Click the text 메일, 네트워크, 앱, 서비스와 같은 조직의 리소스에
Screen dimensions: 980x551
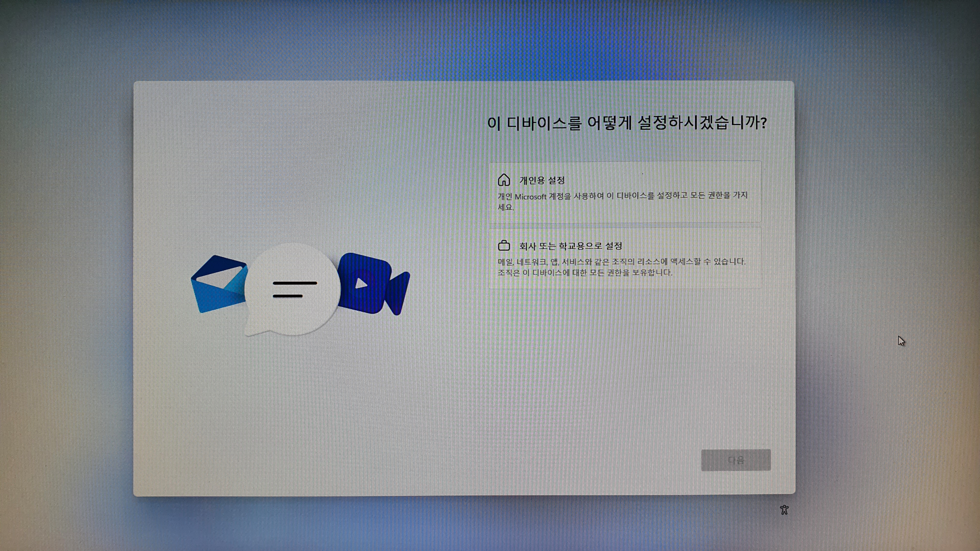pos(582,262)
